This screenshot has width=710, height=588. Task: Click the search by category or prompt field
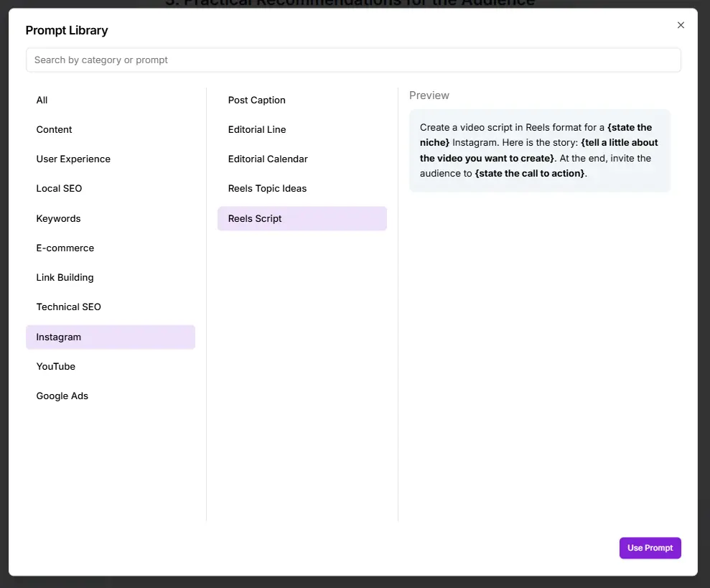(x=353, y=60)
